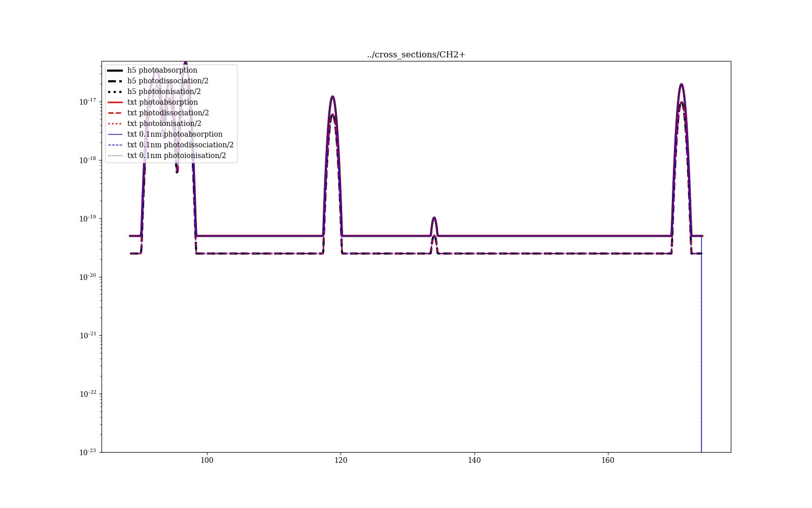The width and height of the screenshot is (812, 508).
Task: Click y-axis tick label 10^-18
Action: (87, 160)
